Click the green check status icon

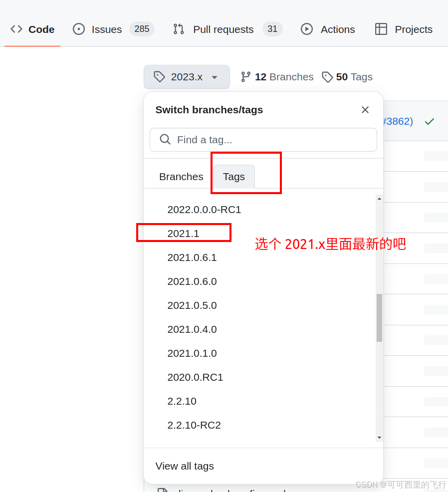[x=430, y=121]
